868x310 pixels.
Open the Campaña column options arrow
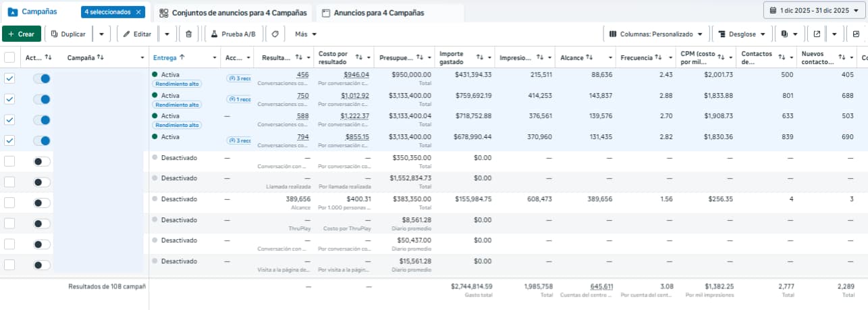(142, 58)
